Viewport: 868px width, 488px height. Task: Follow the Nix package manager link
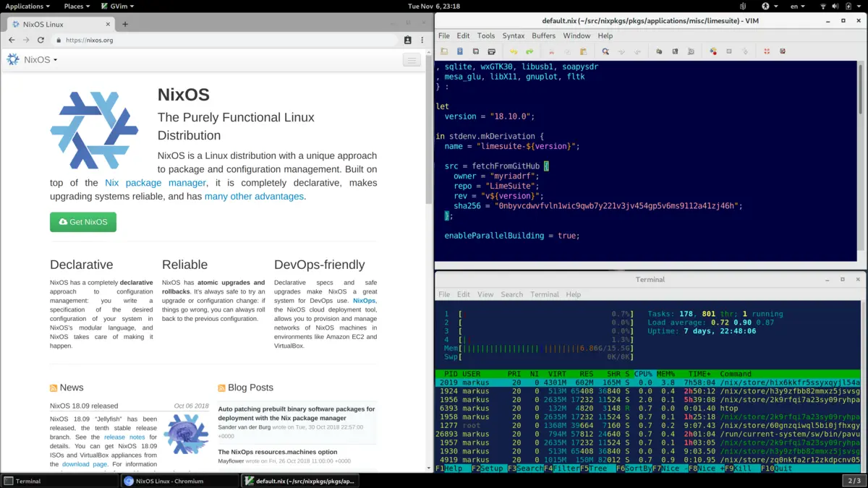155,183
